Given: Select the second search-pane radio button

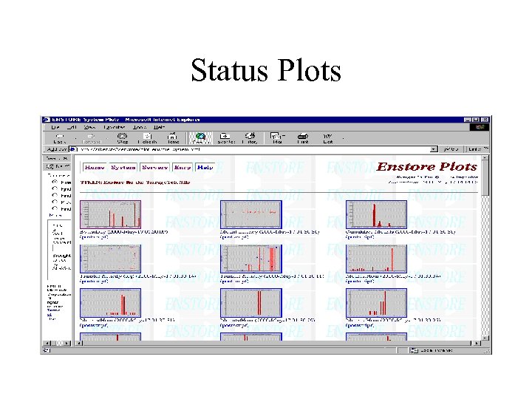Looking at the screenshot, I should pos(55,189).
